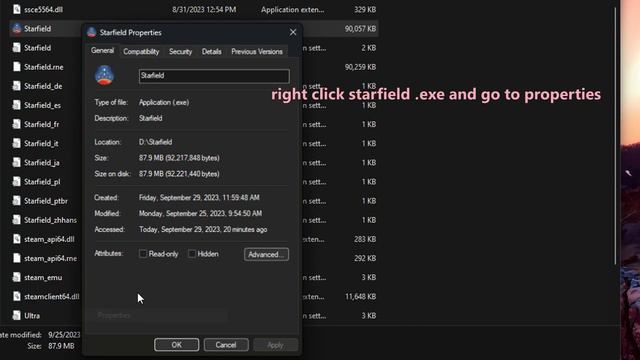
Task: Select the Starfield_zhhans file name
Action: (x=50, y=220)
